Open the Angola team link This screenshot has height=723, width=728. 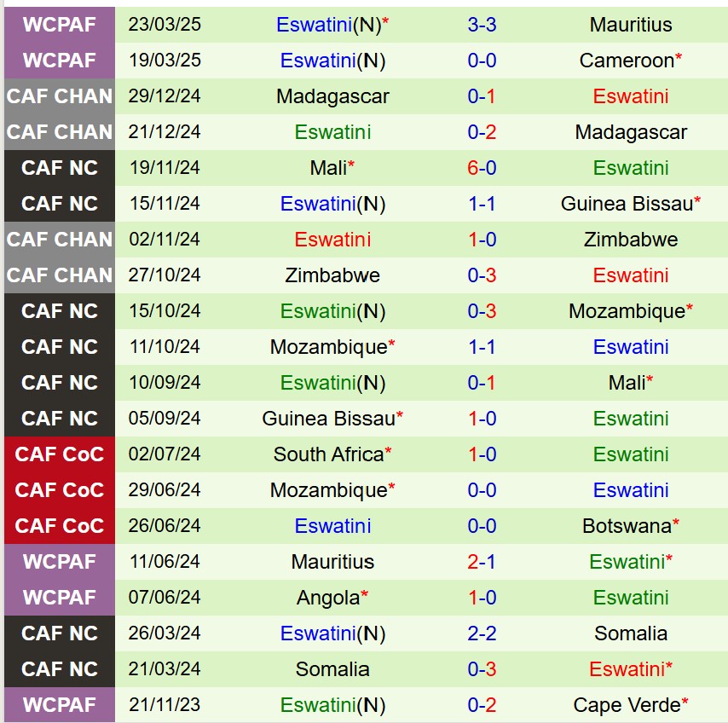(328, 598)
